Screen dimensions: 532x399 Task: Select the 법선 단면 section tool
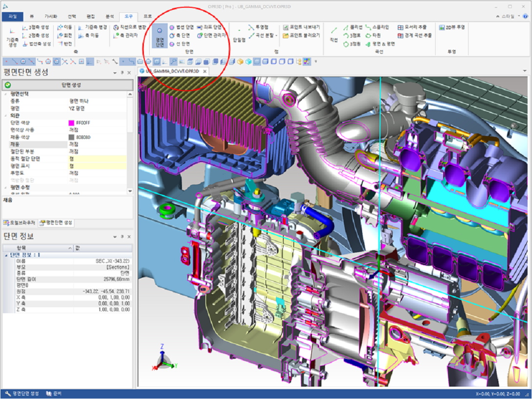point(182,28)
